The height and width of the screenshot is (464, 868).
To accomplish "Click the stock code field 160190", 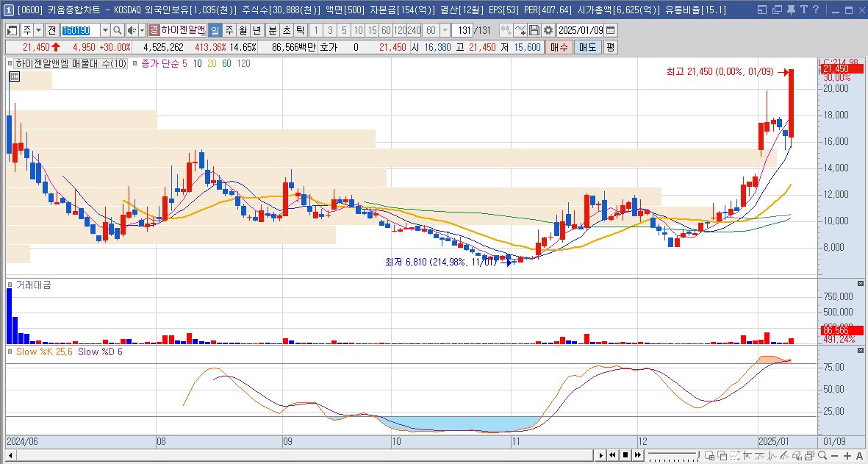I will (x=80, y=30).
